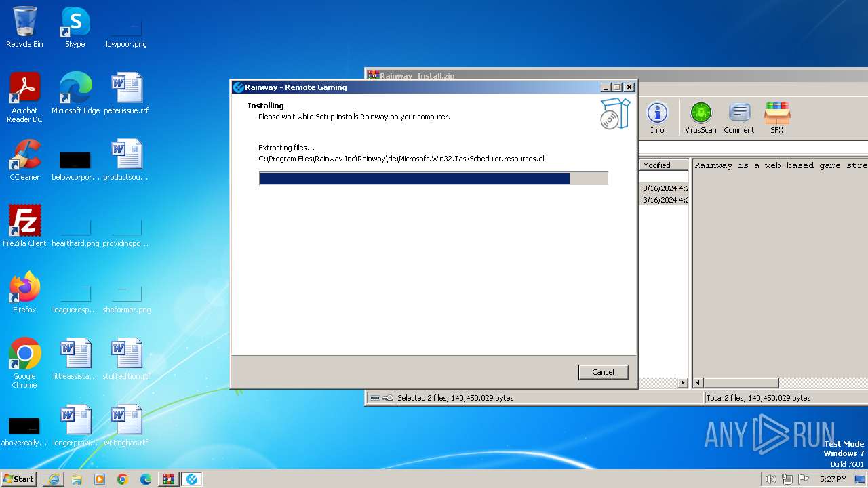Click the SFX toolbar icon in WinRAR
Viewport: 868px width, 488px height.
coord(776,118)
